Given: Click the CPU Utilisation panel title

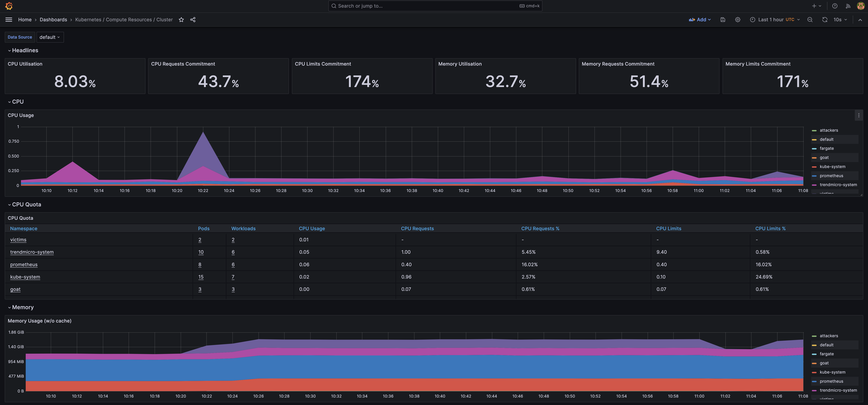Looking at the screenshot, I should (x=25, y=64).
